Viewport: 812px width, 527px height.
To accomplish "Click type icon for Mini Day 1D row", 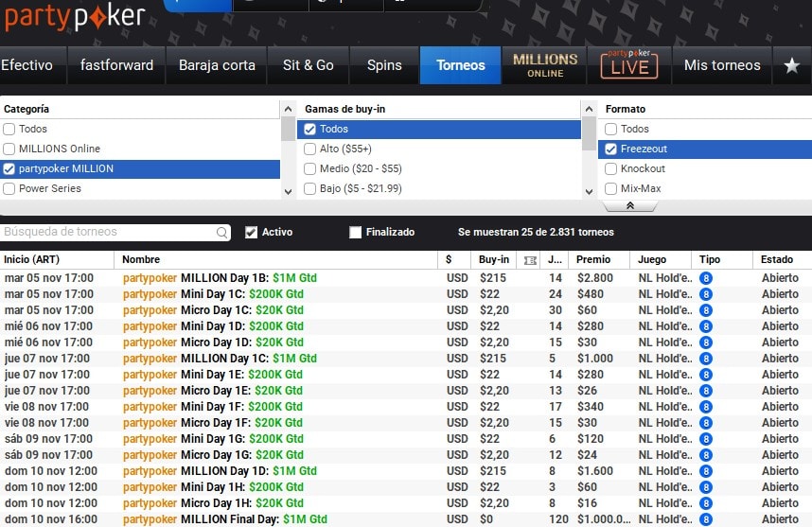I will (705, 326).
